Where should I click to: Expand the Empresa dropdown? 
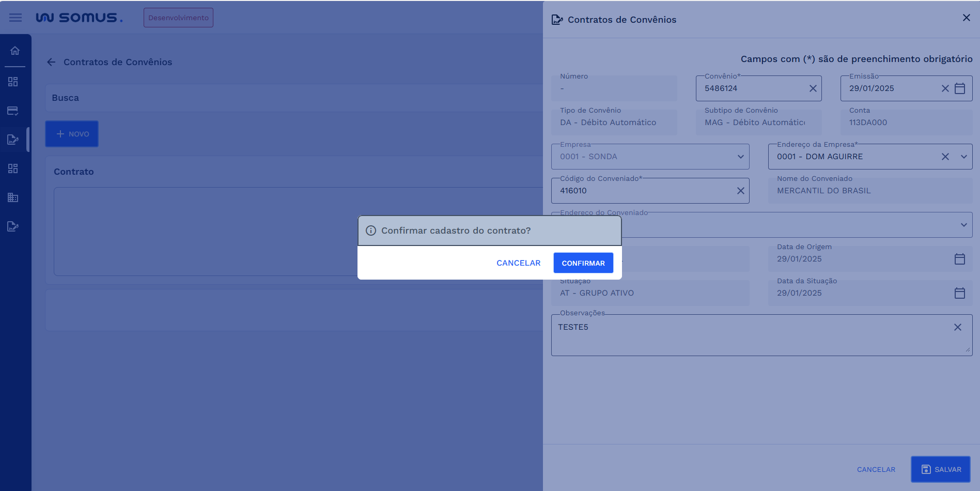coord(740,157)
